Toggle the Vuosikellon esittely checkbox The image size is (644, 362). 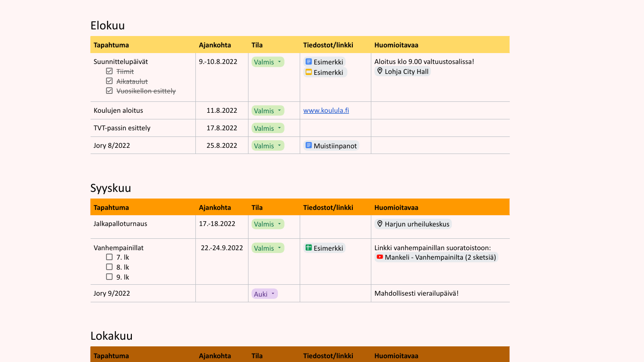pyautogui.click(x=110, y=90)
